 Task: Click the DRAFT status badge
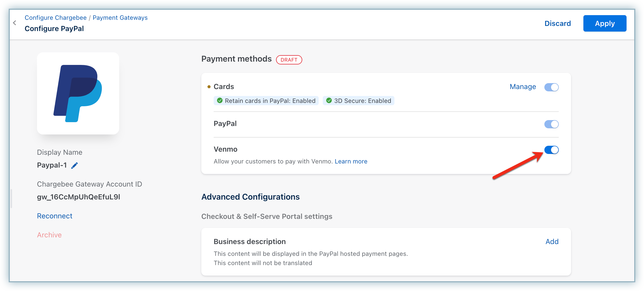tap(289, 60)
